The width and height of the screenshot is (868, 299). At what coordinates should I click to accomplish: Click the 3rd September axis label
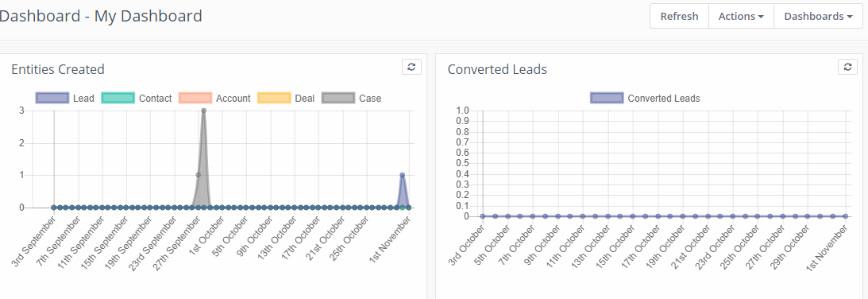[x=34, y=243]
